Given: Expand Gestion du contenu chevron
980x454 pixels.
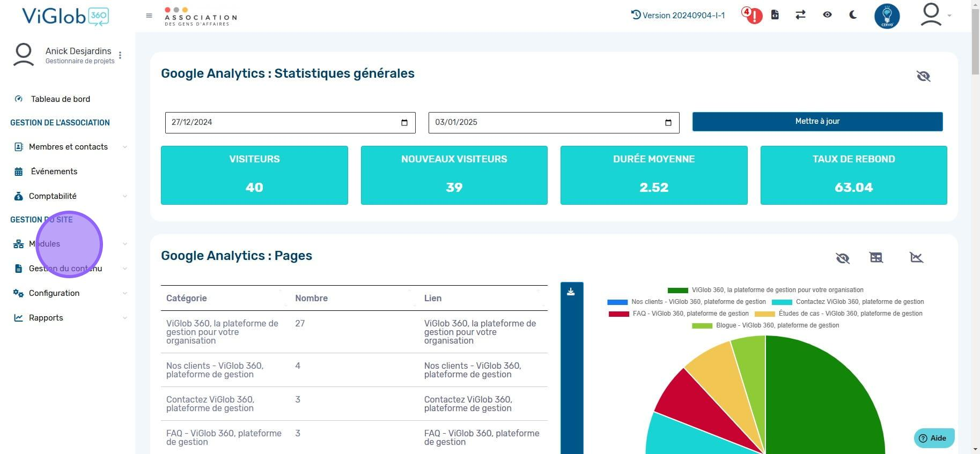Looking at the screenshot, I should pos(125,269).
